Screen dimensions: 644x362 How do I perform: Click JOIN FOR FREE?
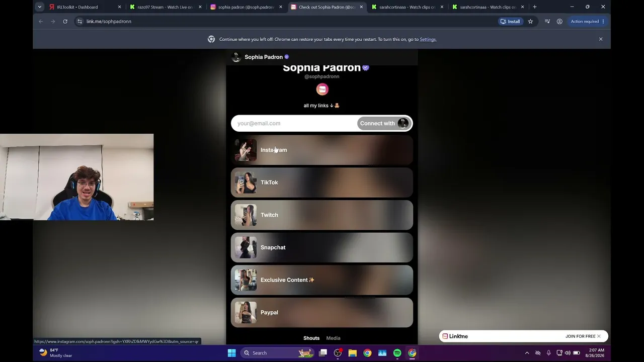point(580,336)
